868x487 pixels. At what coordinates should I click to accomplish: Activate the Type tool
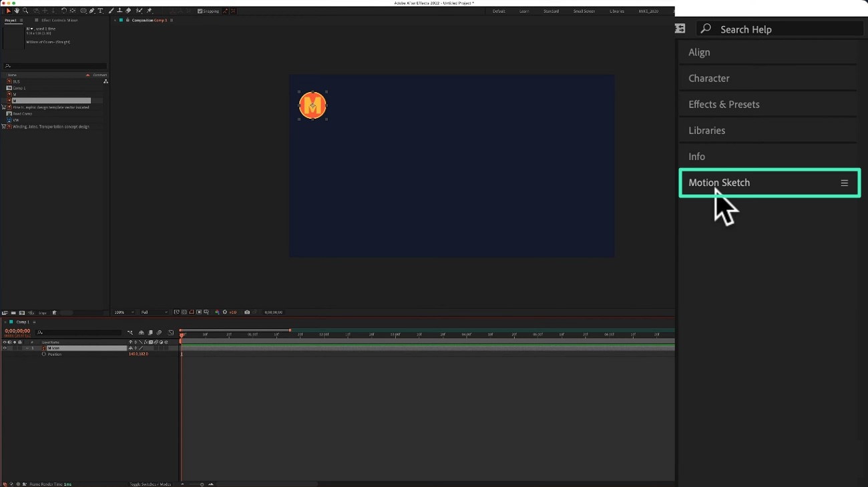(x=100, y=11)
